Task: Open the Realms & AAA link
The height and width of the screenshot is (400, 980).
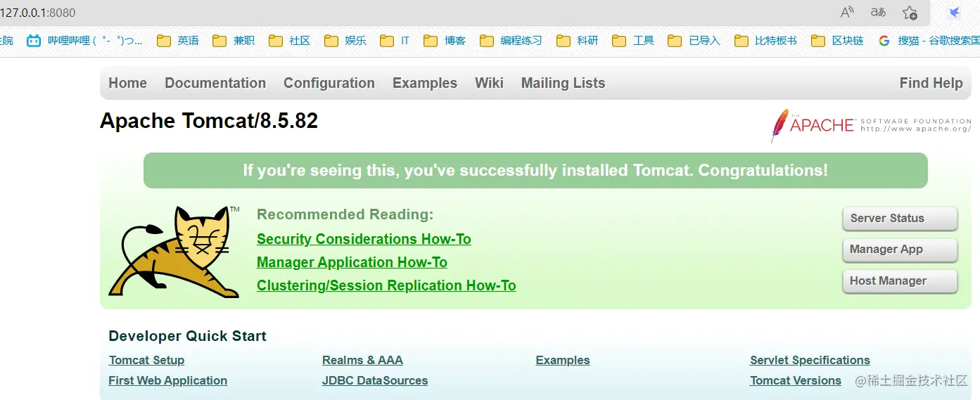Action: [362, 360]
